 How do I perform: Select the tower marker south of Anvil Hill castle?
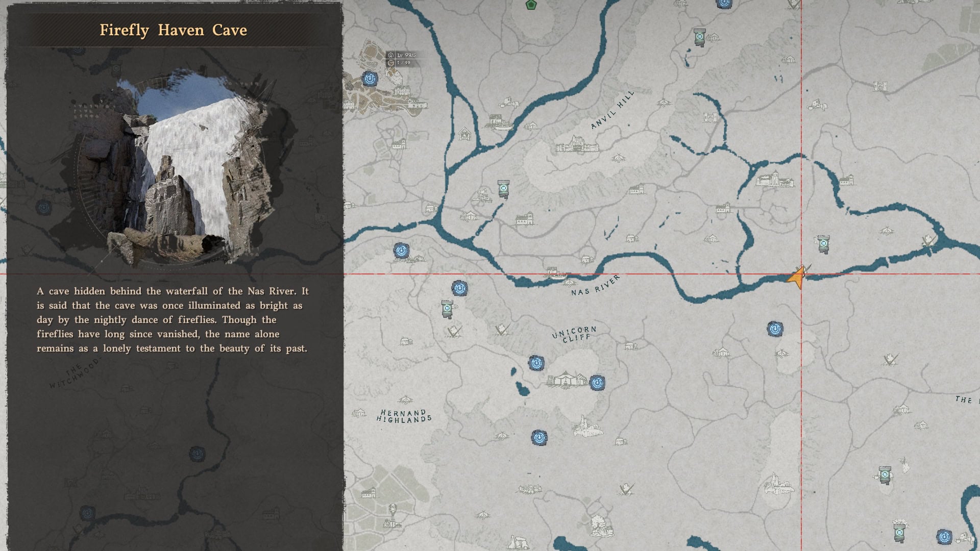504,188
